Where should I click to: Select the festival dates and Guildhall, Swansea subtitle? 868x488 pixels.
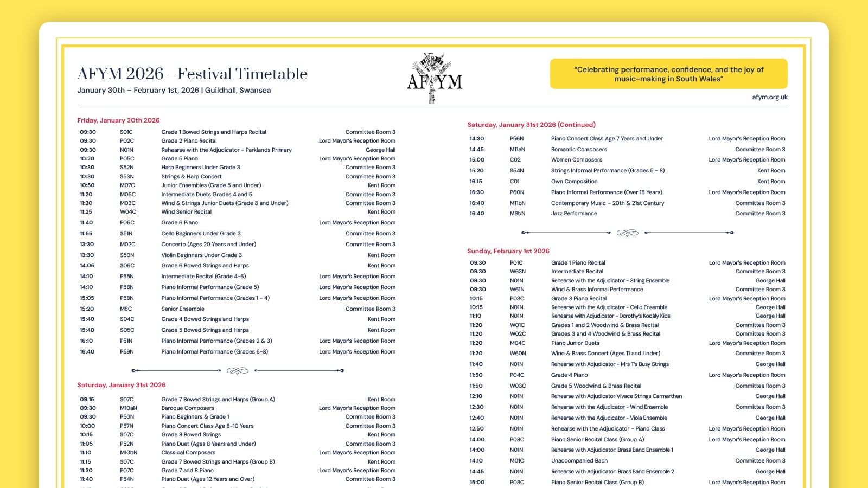coord(174,91)
